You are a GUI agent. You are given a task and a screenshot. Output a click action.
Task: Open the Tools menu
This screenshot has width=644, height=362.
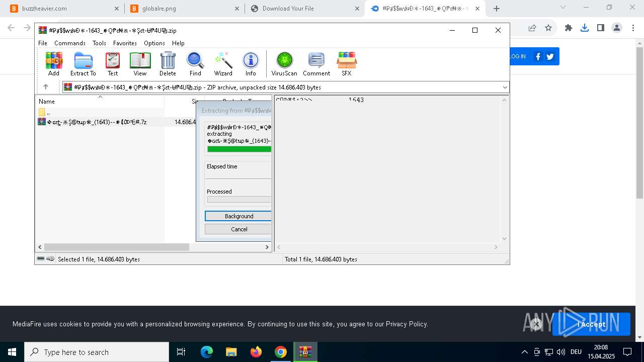[x=99, y=43]
